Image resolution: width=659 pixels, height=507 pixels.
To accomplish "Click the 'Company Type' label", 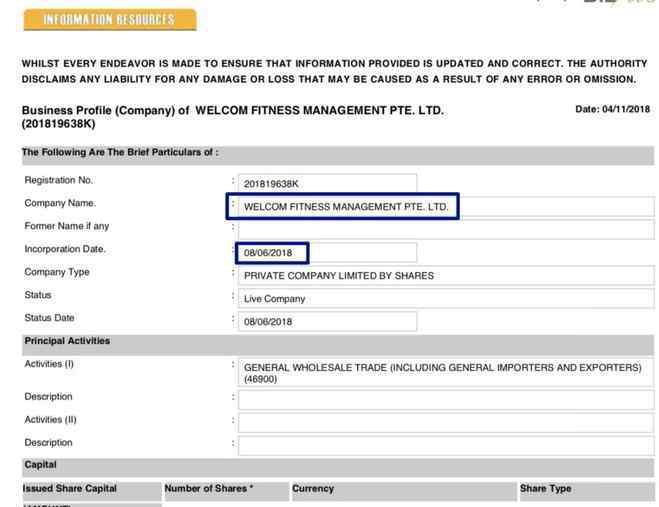I will (57, 272).
